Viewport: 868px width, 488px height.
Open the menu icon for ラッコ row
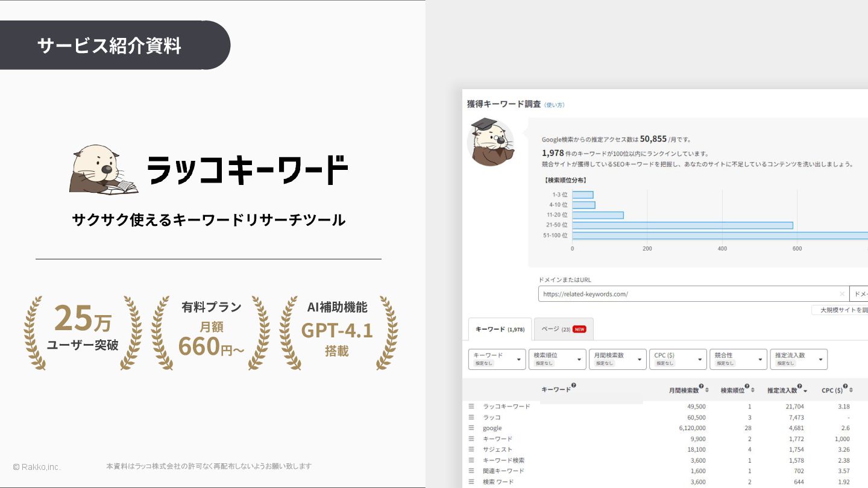coord(472,418)
